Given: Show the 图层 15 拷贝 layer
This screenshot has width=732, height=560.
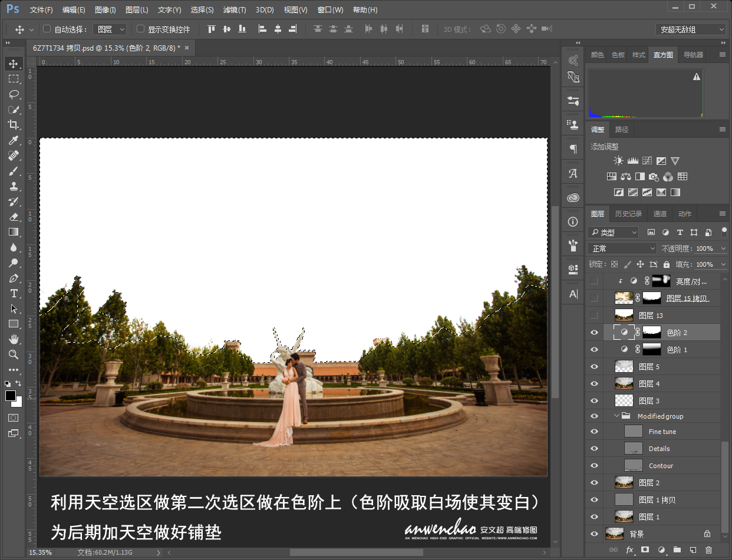Looking at the screenshot, I should [x=594, y=298].
